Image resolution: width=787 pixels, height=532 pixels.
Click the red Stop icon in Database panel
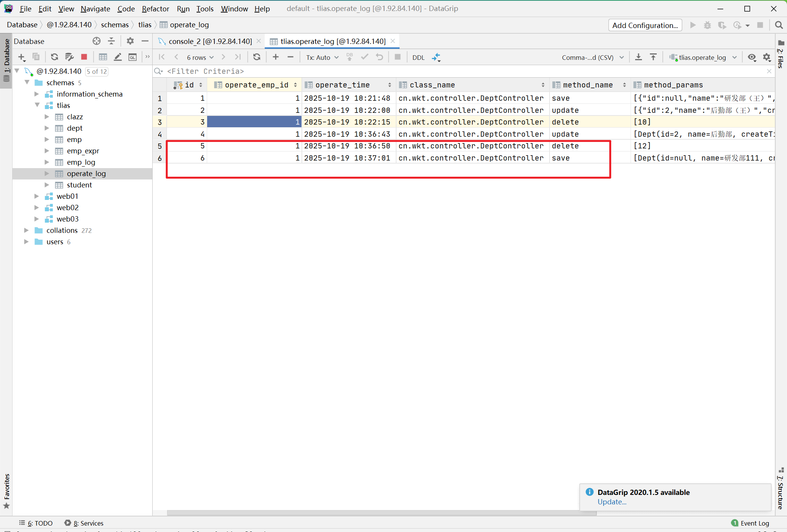[84, 57]
